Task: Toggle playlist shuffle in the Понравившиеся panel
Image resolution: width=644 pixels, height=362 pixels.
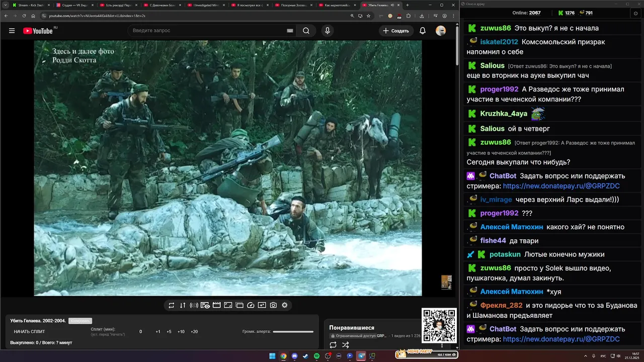Action: [x=346, y=345]
